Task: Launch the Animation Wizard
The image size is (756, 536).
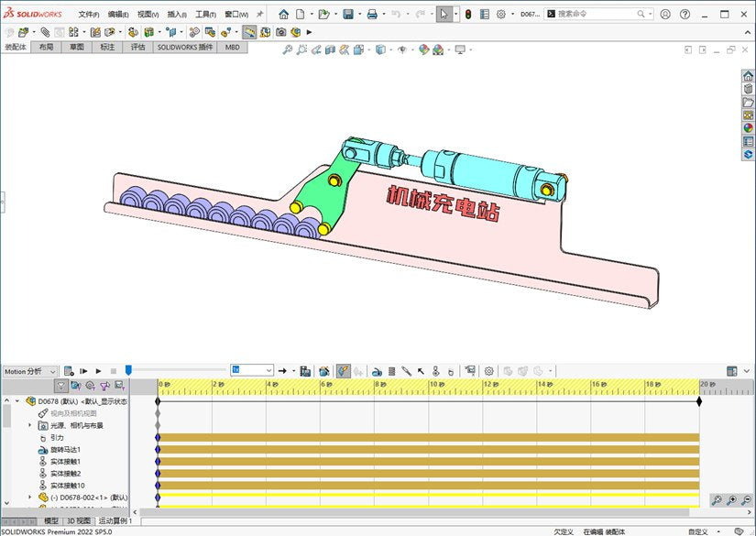Action: [x=324, y=371]
